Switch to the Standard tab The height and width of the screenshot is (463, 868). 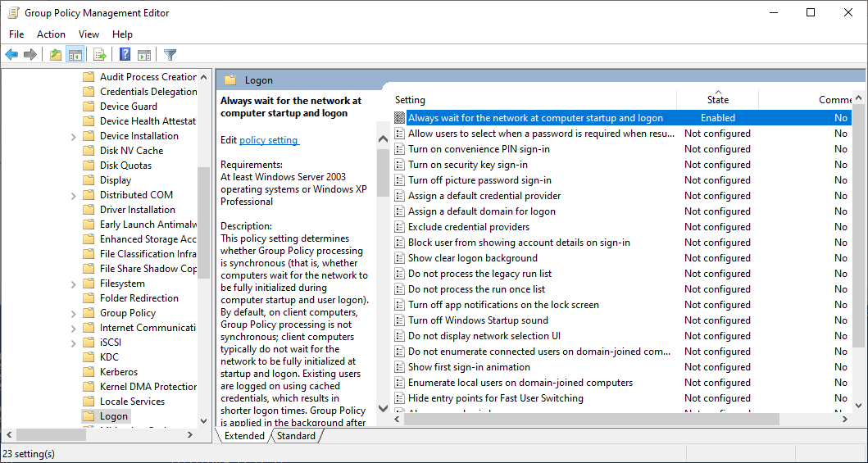coord(296,436)
